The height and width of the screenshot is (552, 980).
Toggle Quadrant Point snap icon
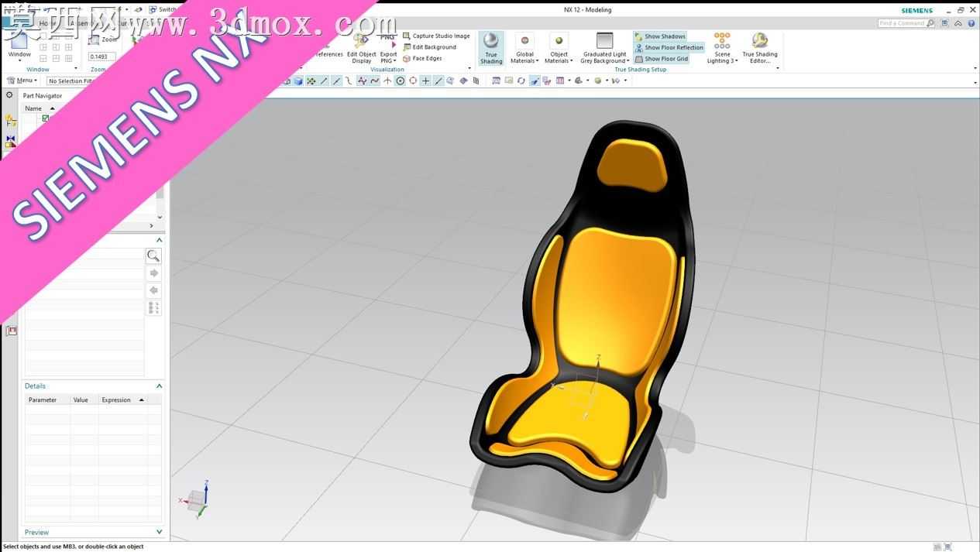[413, 81]
